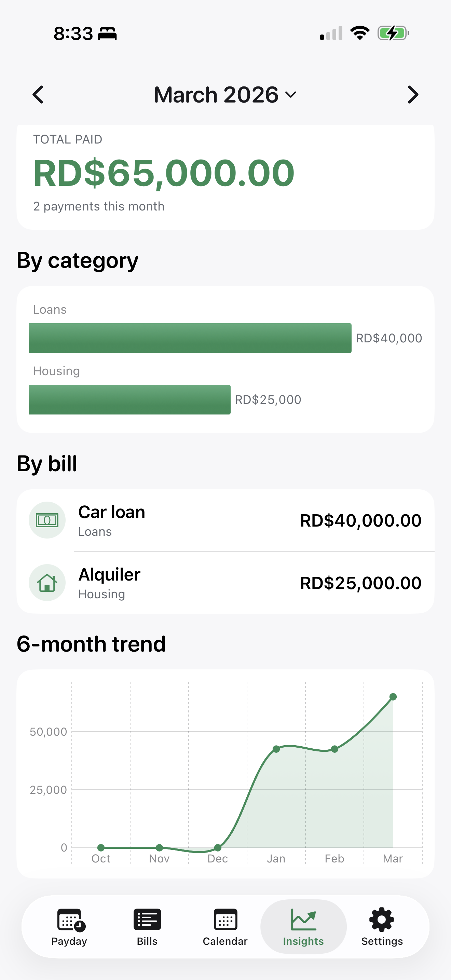The width and height of the screenshot is (451, 980).
Task: Go to previous month arrow
Action: click(x=38, y=95)
